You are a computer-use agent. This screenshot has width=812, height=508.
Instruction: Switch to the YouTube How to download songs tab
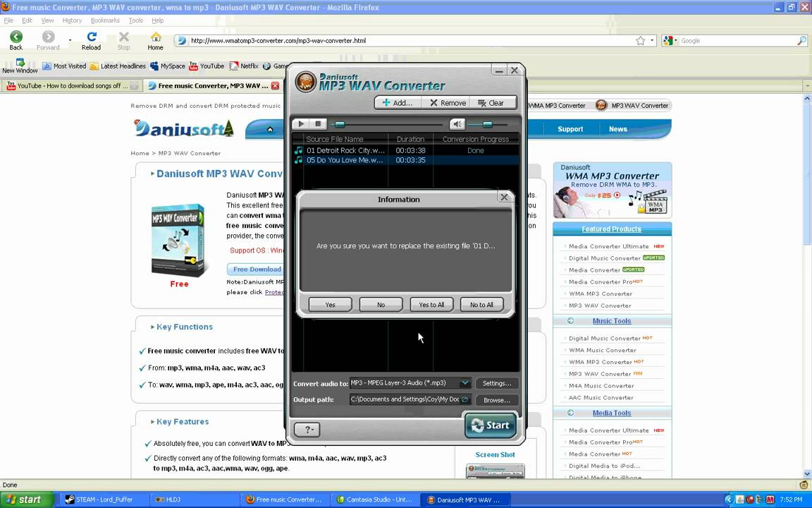[72, 85]
